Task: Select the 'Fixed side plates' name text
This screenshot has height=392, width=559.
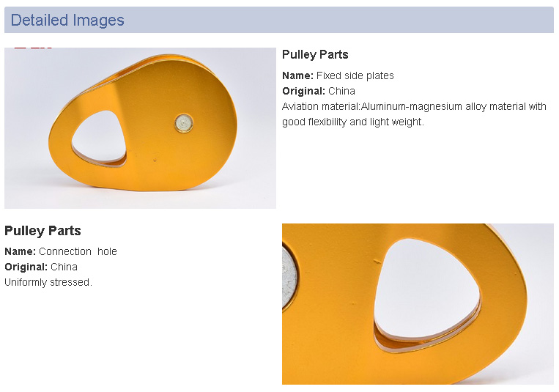Action: tap(355, 75)
